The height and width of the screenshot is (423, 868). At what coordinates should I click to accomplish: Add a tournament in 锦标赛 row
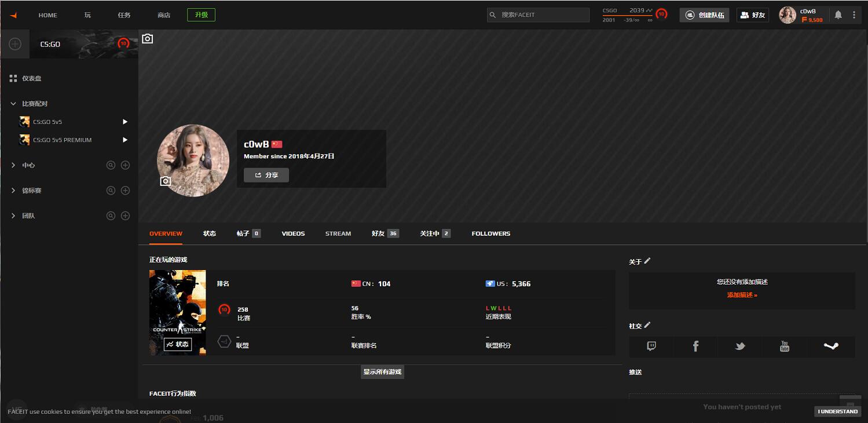pyautogui.click(x=125, y=191)
